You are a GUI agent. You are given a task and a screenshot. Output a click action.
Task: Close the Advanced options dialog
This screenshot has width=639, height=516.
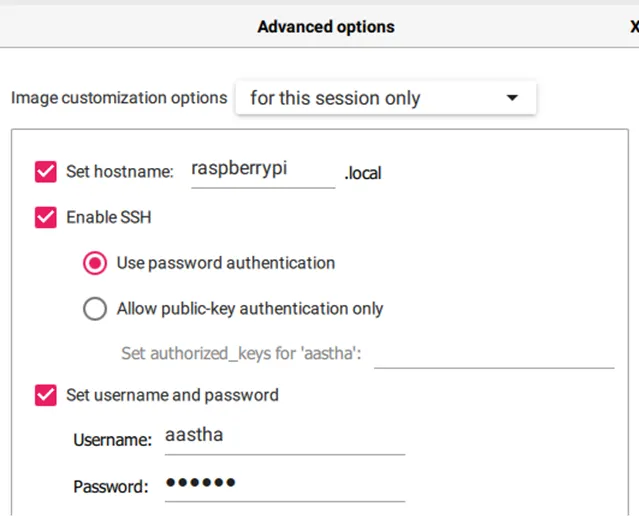[x=634, y=27]
